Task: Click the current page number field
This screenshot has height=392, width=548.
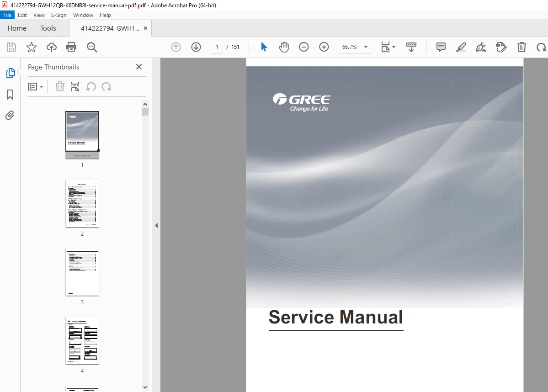Action: tap(217, 47)
